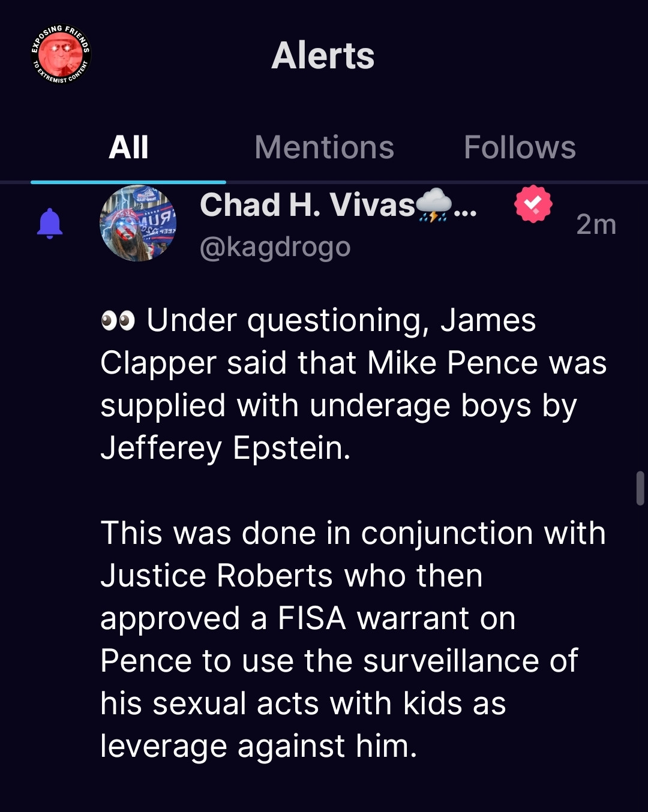Click the blue underline beneath All
Viewport: 648px width, 812px height.
pyautogui.click(x=128, y=182)
